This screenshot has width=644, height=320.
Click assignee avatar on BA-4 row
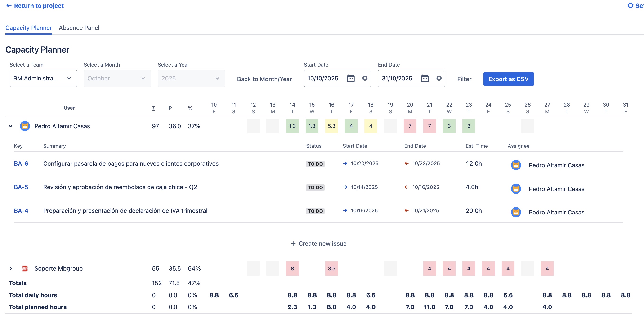516,213
